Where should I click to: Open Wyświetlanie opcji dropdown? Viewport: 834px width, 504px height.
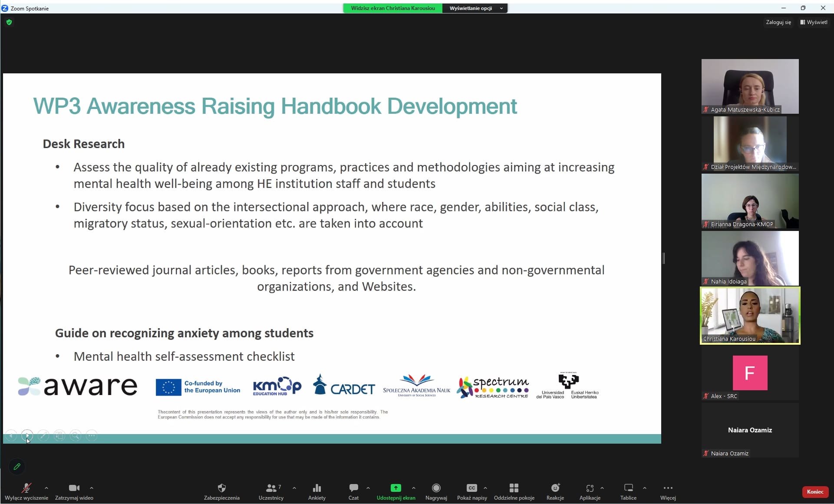point(475,8)
